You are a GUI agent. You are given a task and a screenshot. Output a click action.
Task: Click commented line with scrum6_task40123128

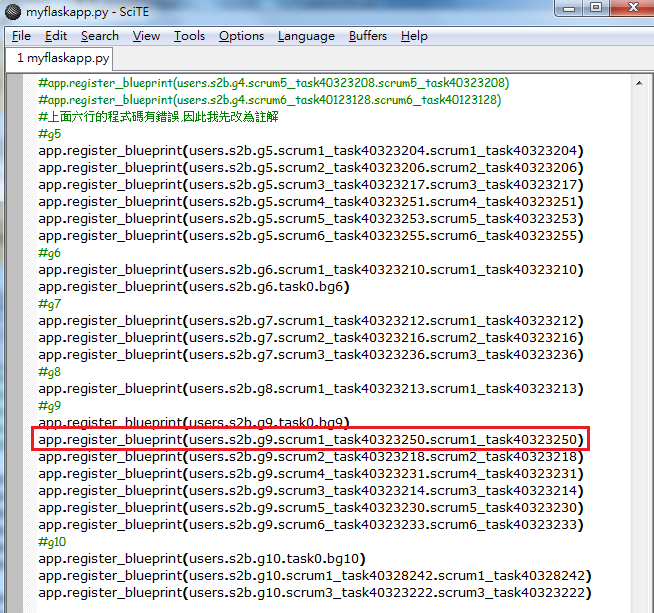pyautogui.click(x=269, y=100)
